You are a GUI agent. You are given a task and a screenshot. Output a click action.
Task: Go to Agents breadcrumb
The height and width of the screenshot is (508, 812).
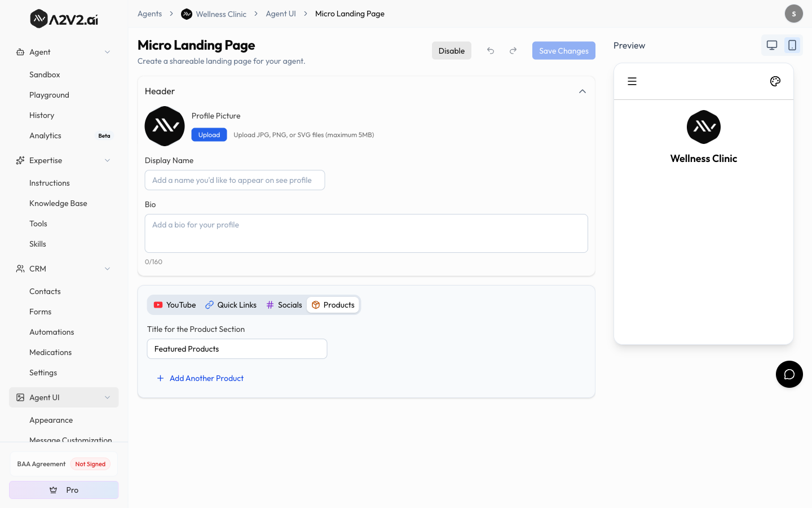coord(149,14)
